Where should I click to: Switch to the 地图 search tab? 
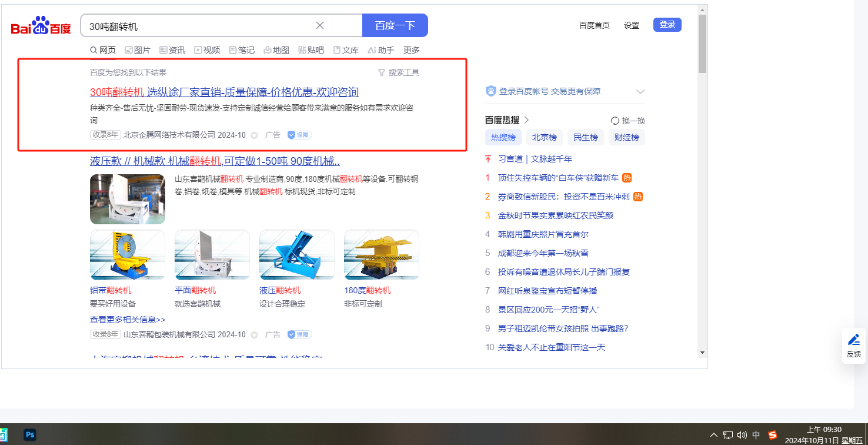[x=276, y=50]
